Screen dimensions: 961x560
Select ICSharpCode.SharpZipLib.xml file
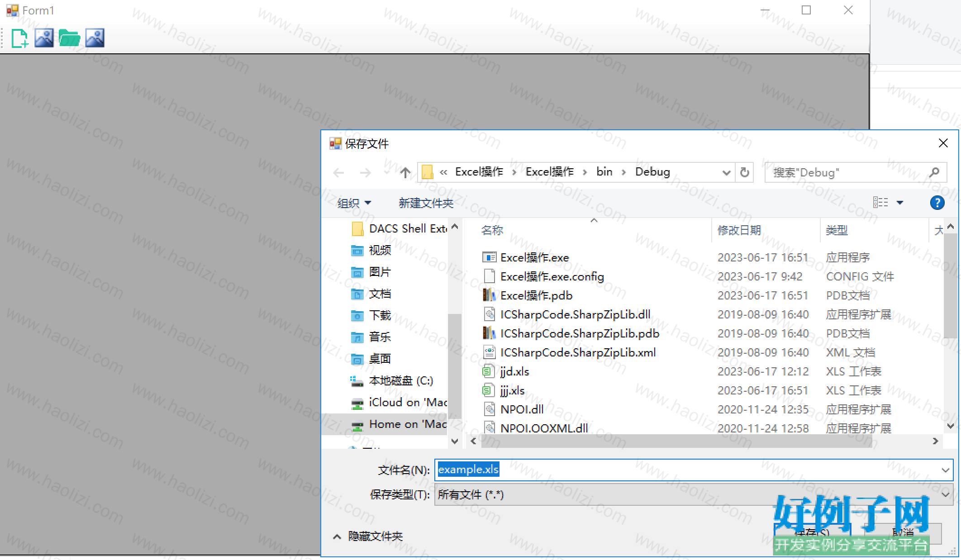pyautogui.click(x=569, y=352)
